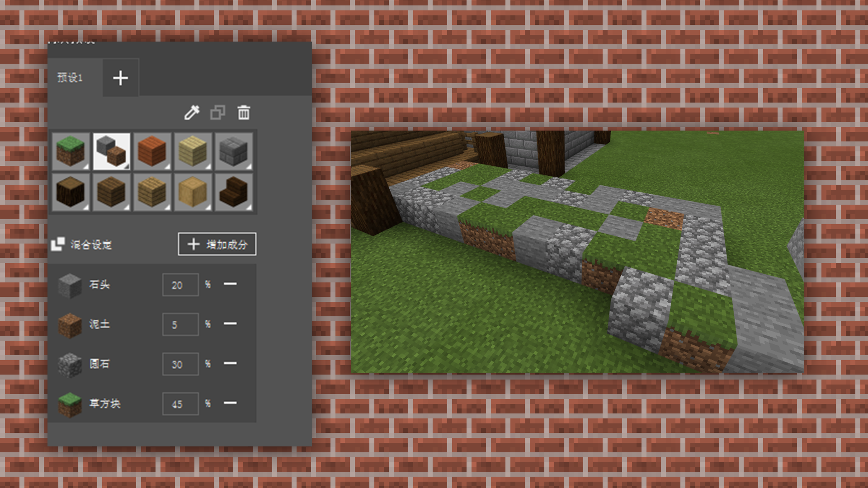Remove the 圆石 ingredient with minus
This screenshot has width=868, height=488.
point(230,363)
